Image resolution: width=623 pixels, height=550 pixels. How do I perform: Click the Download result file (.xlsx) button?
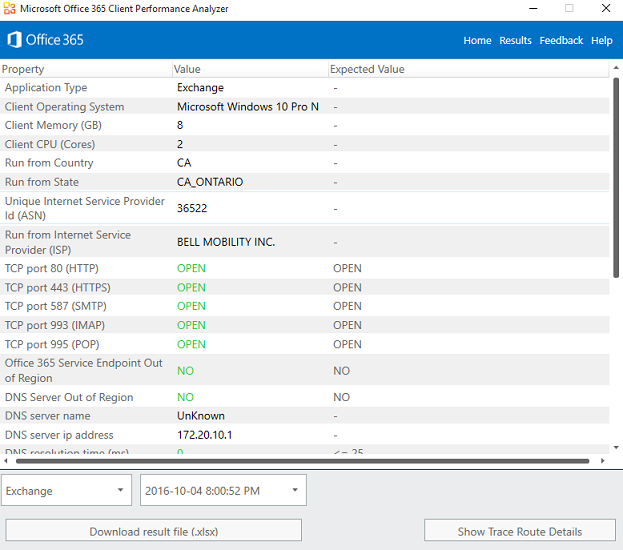pos(154,531)
